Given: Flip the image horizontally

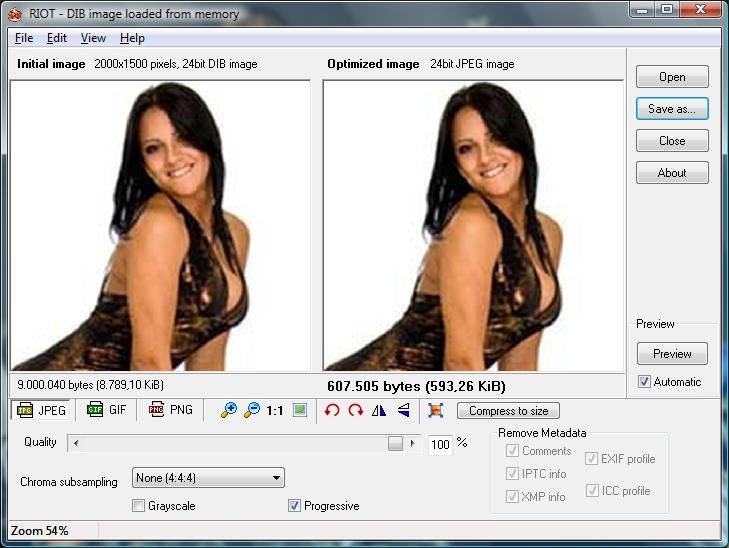Looking at the screenshot, I should pos(379,411).
